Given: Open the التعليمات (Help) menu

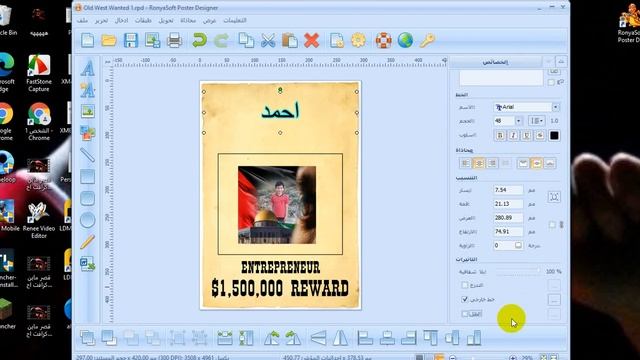Looking at the screenshot, I should click(235, 20).
